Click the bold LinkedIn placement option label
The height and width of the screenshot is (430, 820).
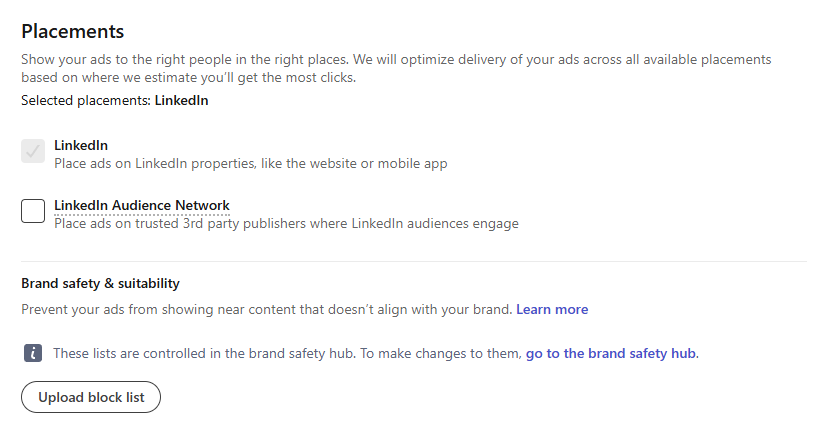click(81, 145)
